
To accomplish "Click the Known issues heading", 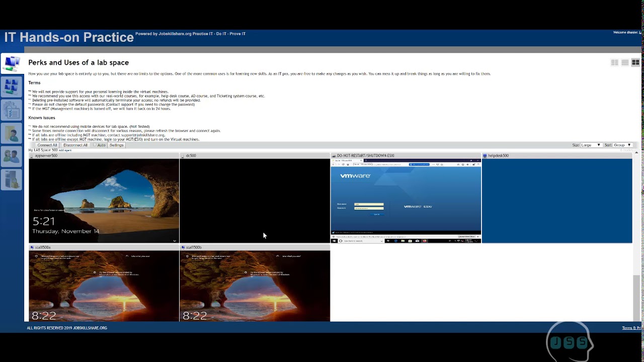I will point(42,118).
